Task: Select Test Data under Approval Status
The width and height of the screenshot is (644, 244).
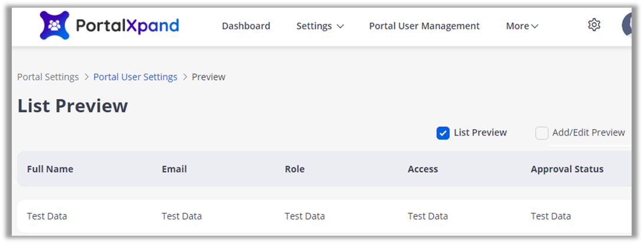Action: point(551,216)
